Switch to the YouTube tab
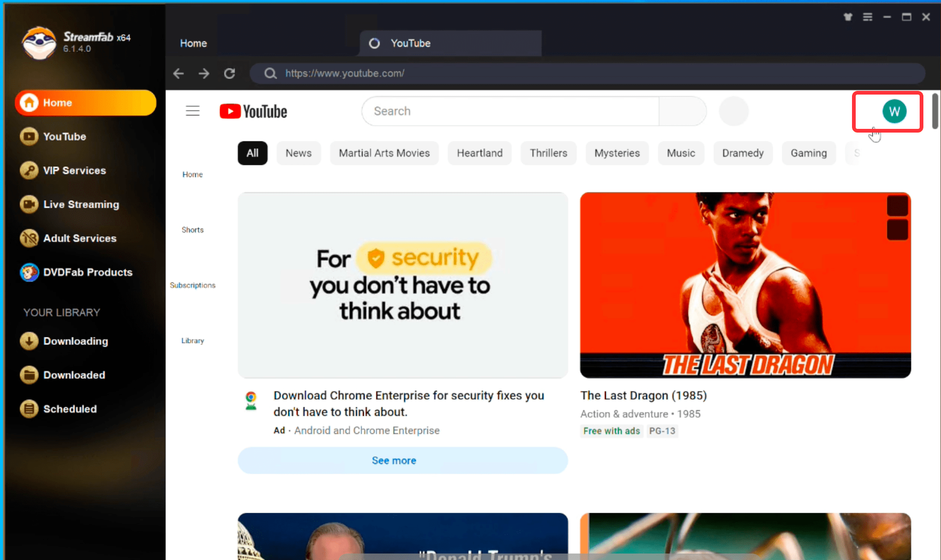Image resolution: width=941 pixels, height=560 pixels. pyautogui.click(x=451, y=43)
